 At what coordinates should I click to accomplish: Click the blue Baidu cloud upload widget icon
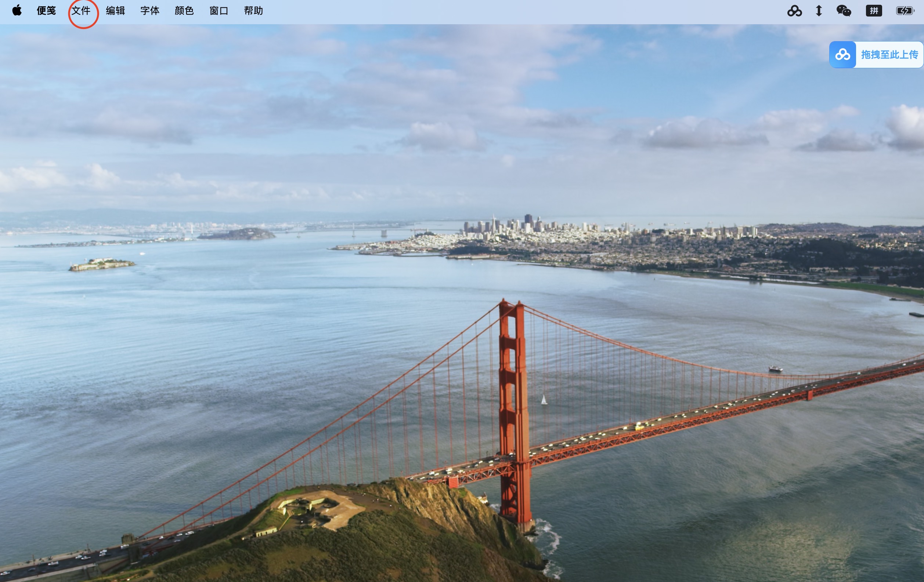pyautogui.click(x=842, y=55)
